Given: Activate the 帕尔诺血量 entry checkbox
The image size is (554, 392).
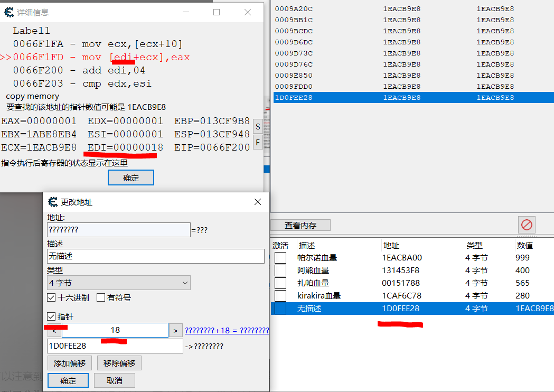Looking at the screenshot, I should 280,258.
